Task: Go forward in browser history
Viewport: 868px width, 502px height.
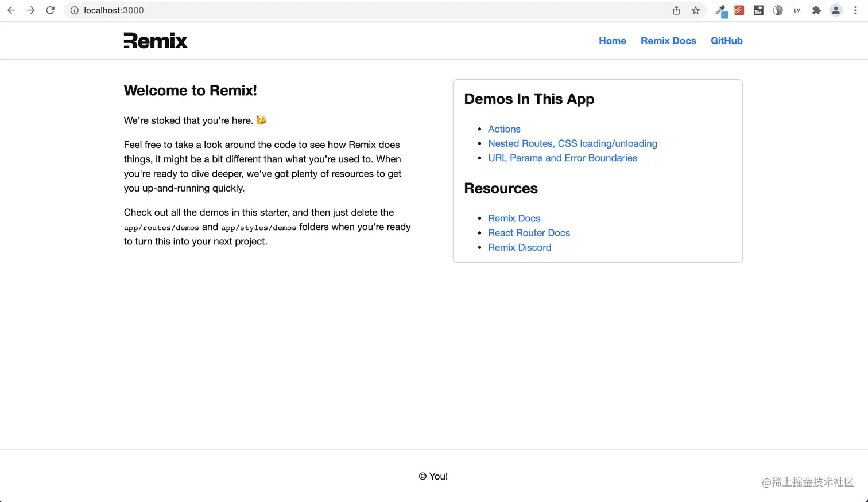Action: tap(31, 10)
